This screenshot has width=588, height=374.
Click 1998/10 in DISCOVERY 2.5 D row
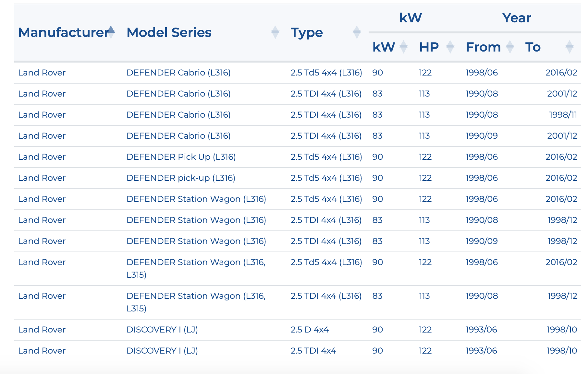[x=562, y=330]
